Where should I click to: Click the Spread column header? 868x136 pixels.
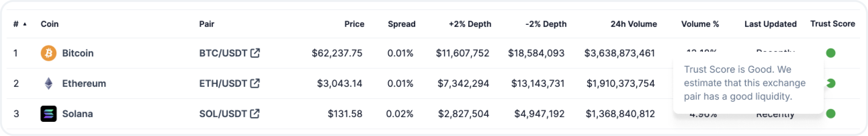tap(401, 24)
